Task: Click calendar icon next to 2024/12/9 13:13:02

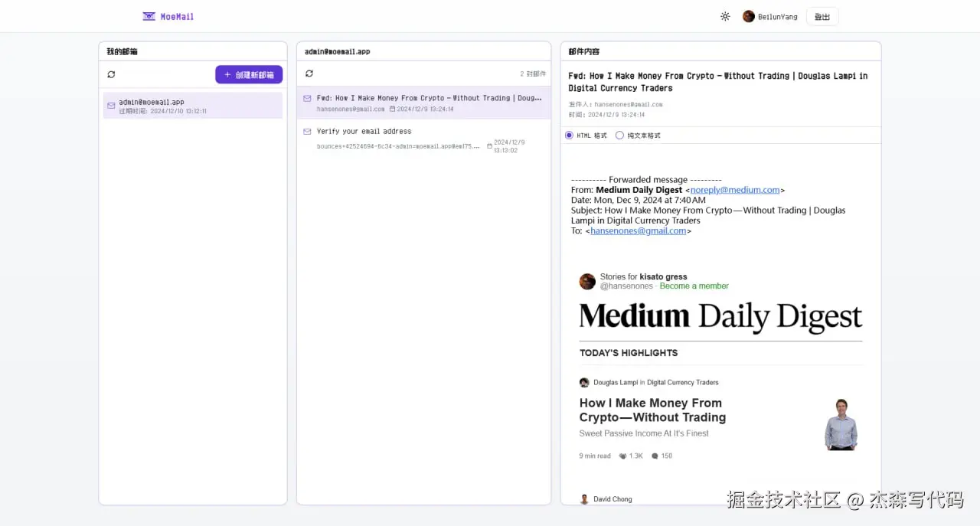Action: coord(490,146)
